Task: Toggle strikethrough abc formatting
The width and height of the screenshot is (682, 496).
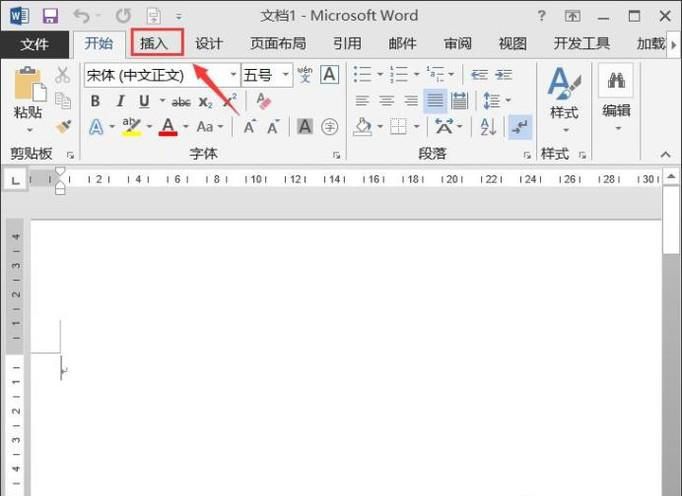Action: (181, 102)
